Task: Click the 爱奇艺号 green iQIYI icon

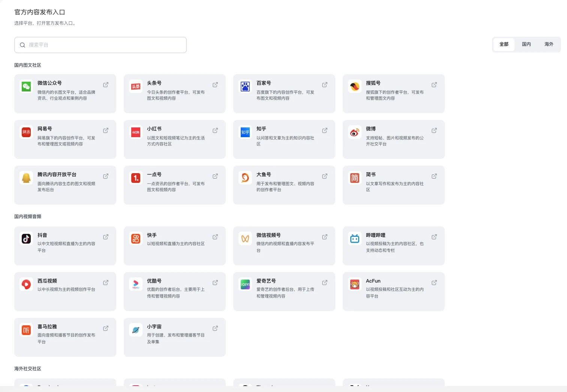Action: (245, 284)
